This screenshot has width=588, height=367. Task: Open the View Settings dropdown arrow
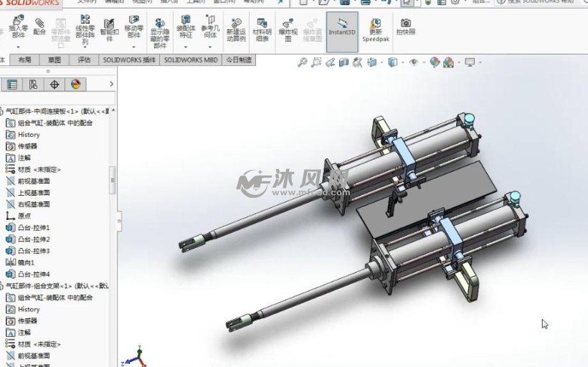[480, 62]
